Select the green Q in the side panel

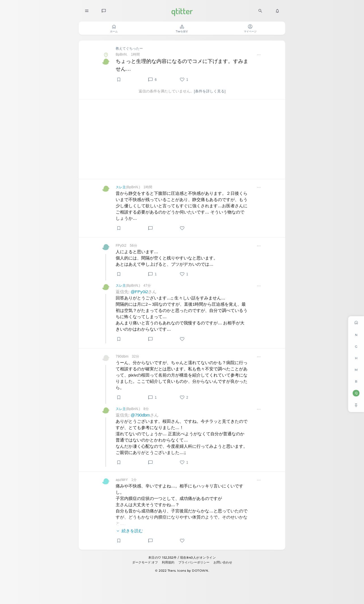coord(356,393)
